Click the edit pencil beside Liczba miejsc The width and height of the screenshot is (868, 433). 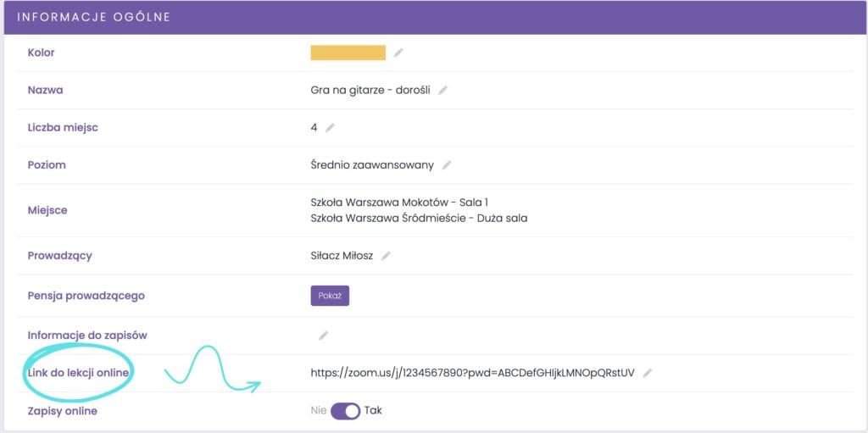(331, 127)
